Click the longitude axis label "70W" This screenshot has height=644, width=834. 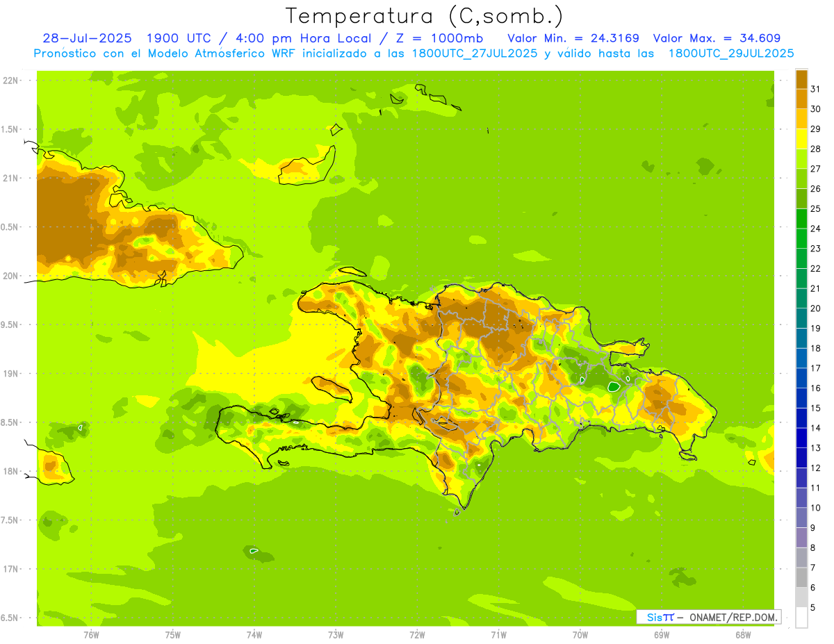[x=580, y=635]
